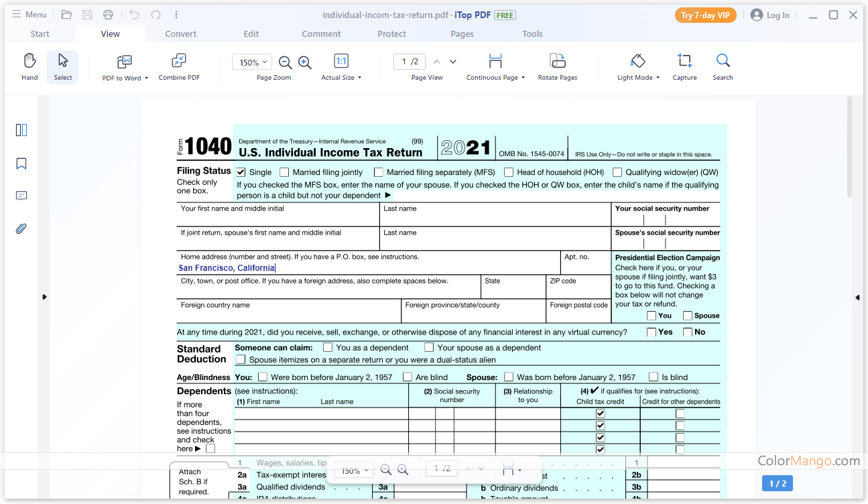The width and height of the screenshot is (868, 504).
Task: Tick the Head of household checkbox
Action: point(509,172)
